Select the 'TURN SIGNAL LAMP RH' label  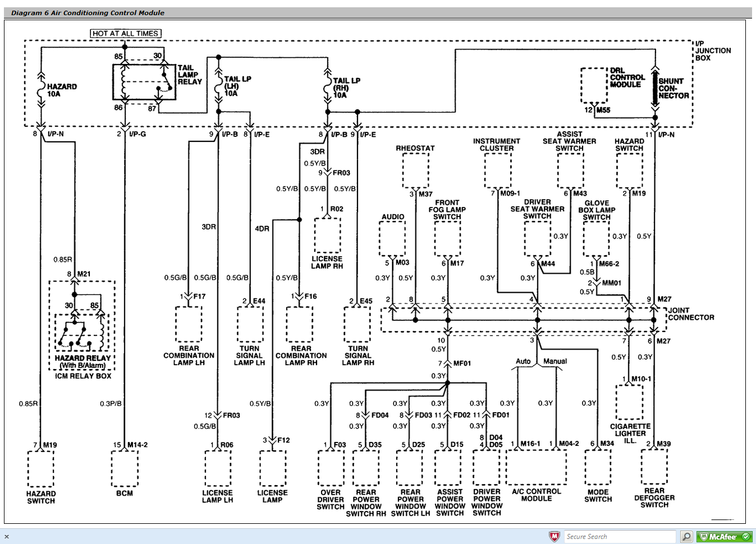(x=358, y=356)
